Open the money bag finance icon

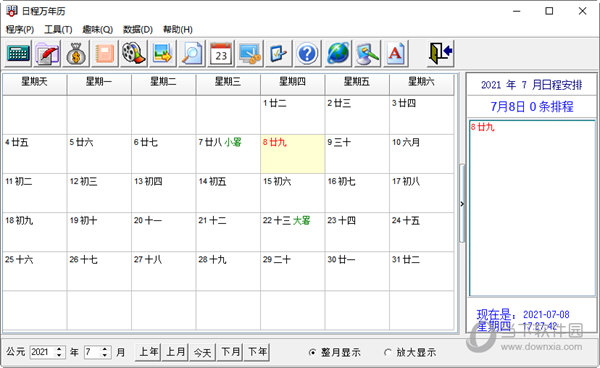76,54
